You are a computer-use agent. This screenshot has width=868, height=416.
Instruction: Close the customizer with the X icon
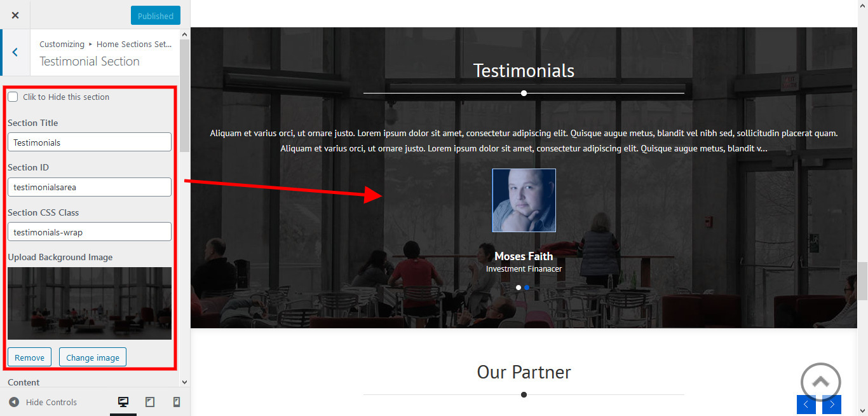coord(15,15)
